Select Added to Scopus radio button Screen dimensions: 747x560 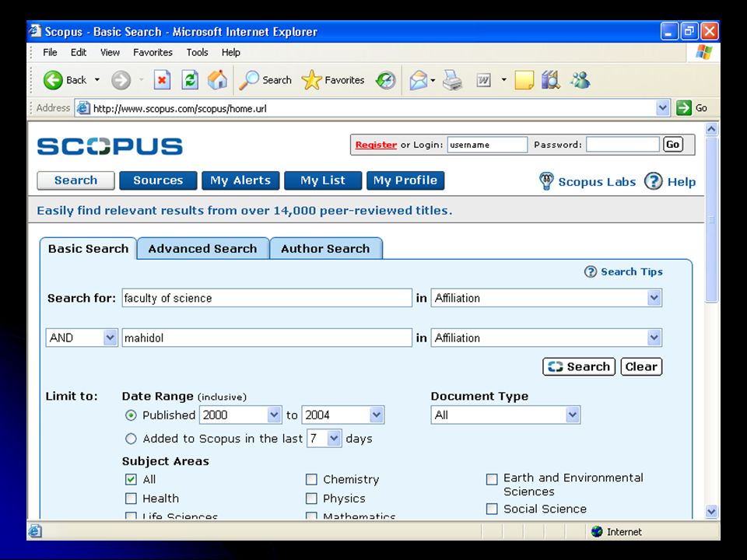(131, 439)
